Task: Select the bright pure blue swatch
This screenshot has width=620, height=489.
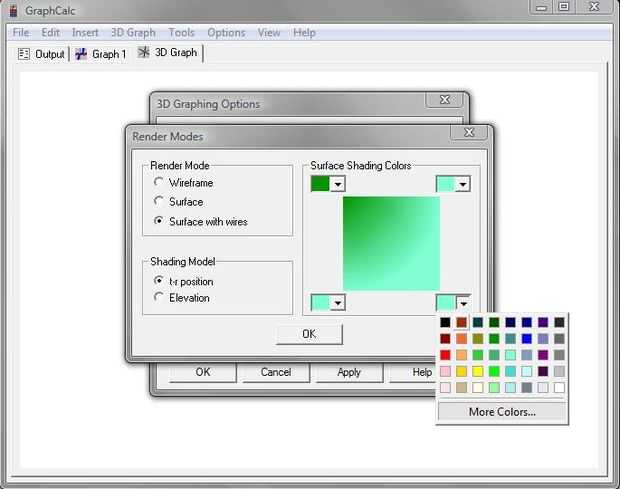Action: (527, 339)
